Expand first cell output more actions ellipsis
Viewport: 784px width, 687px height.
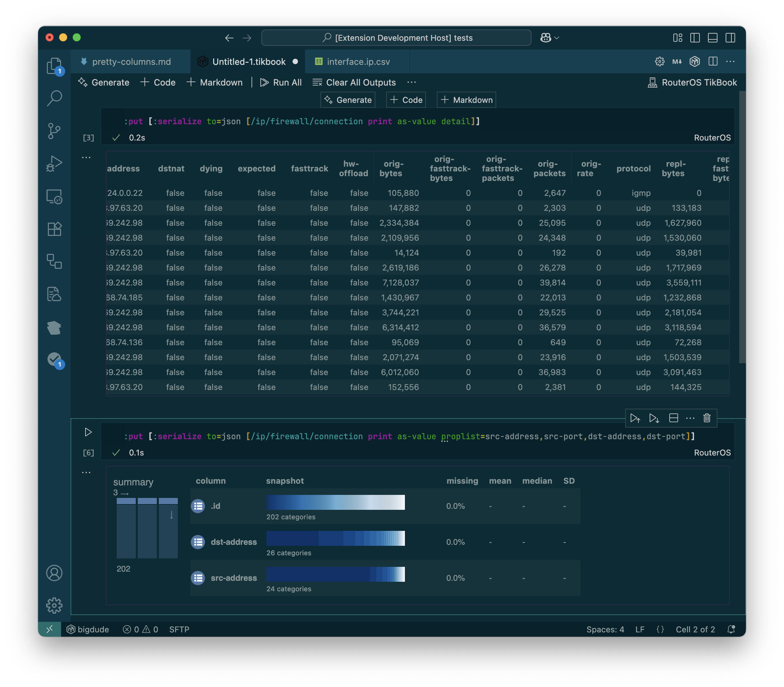[x=86, y=157]
